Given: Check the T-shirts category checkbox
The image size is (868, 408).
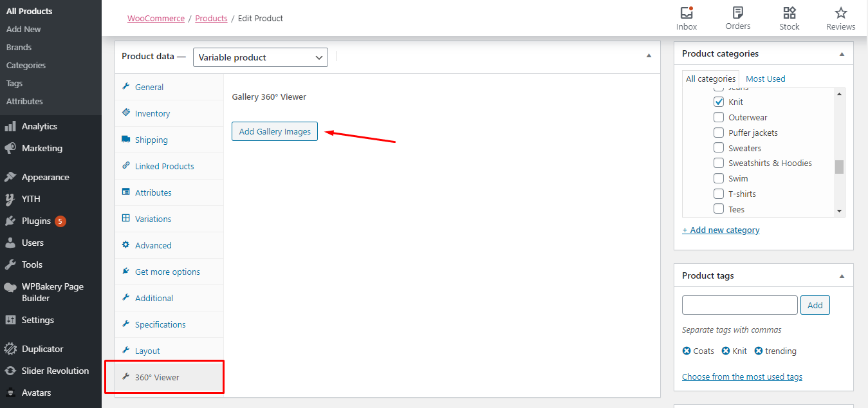Looking at the screenshot, I should 719,194.
